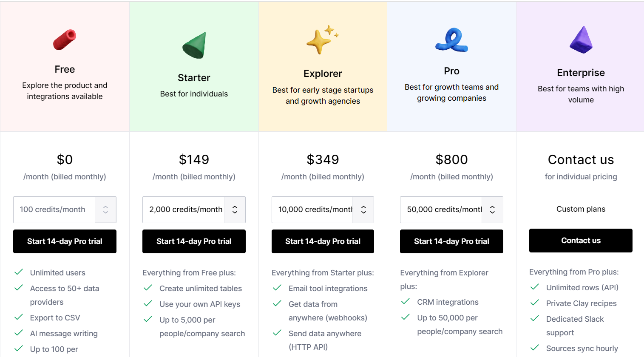This screenshot has height=357, width=644.
Task: Start the 14-day Pro trial under Free
Action: click(x=65, y=241)
